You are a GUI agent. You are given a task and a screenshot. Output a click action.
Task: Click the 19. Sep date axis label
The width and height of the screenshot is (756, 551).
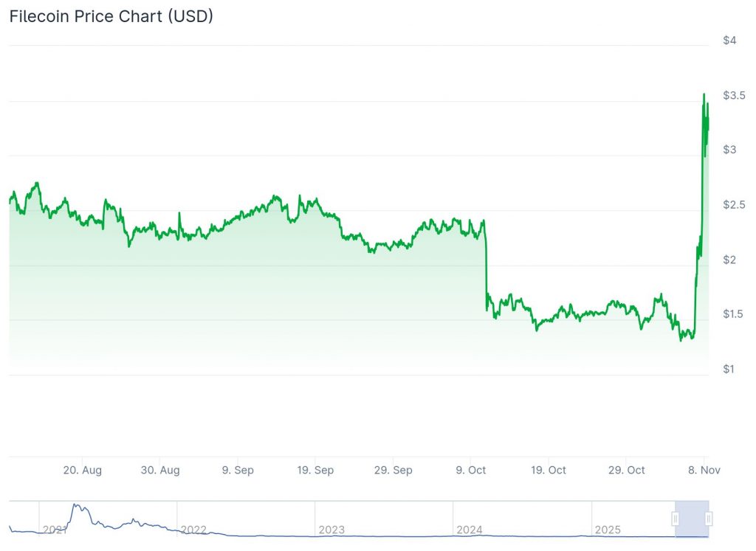tap(315, 470)
